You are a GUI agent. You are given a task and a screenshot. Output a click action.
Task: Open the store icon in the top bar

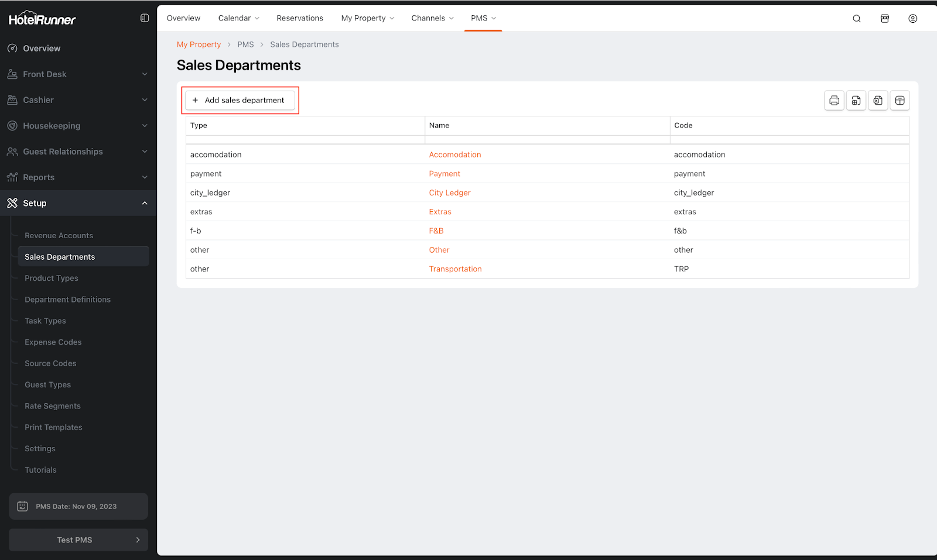coord(884,19)
